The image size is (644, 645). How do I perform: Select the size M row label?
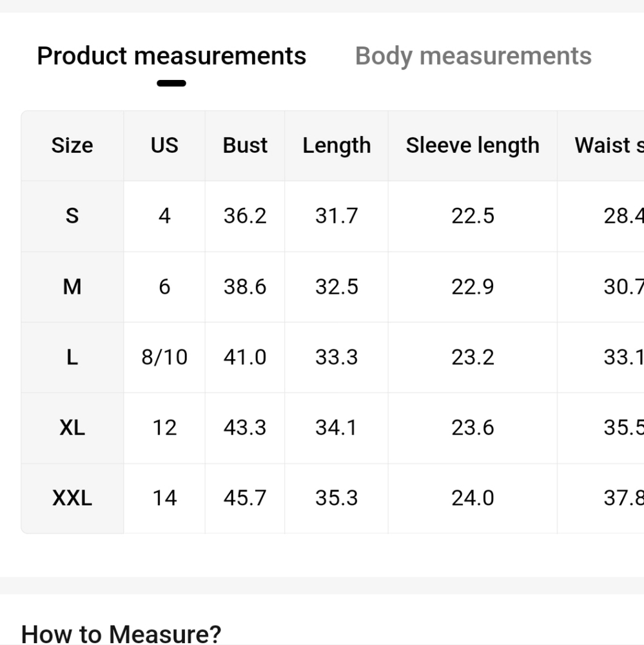tap(72, 287)
